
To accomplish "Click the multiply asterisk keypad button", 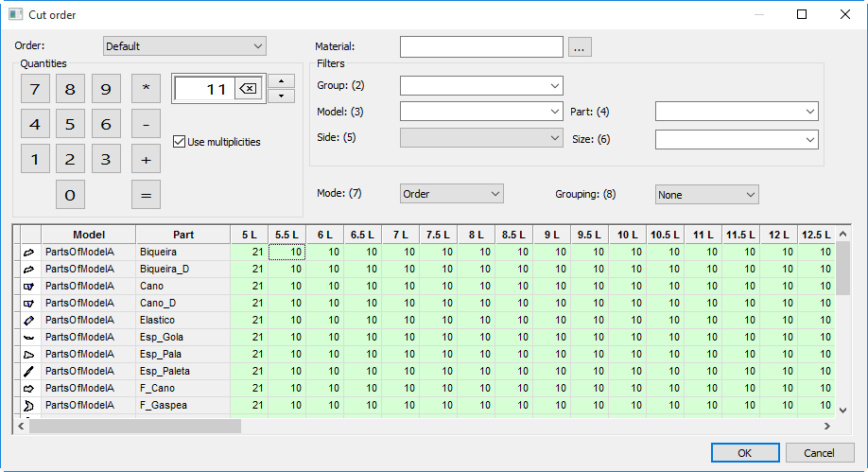I will pos(147,89).
